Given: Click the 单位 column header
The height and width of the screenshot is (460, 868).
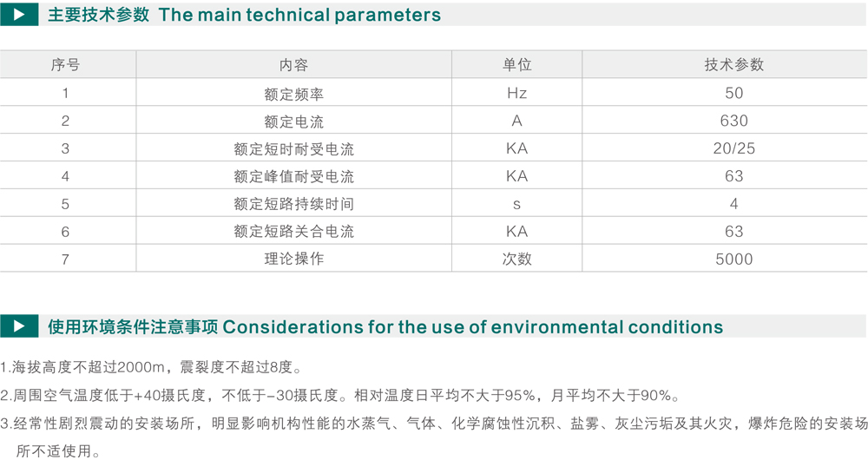Looking at the screenshot, I should point(516,65).
